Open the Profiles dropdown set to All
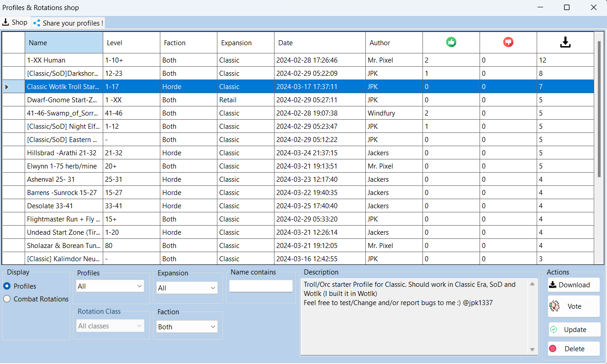 click(110, 286)
